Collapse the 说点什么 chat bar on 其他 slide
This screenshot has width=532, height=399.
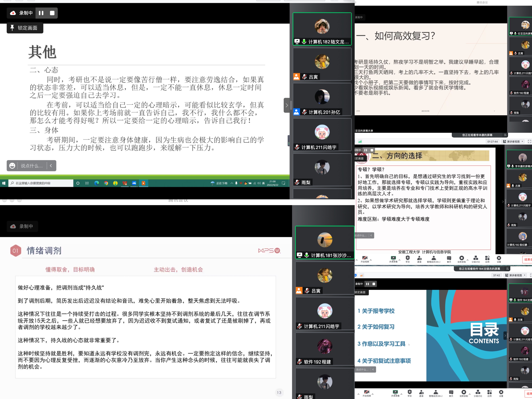click(51, 166)
